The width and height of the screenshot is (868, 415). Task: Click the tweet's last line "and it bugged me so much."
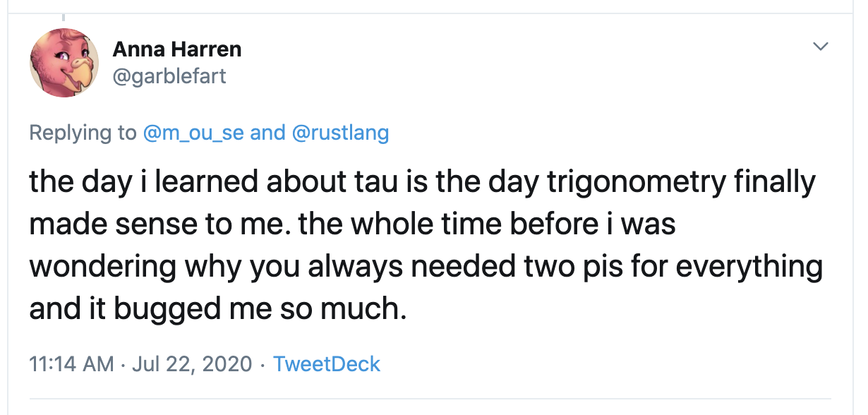pos(218,309)
